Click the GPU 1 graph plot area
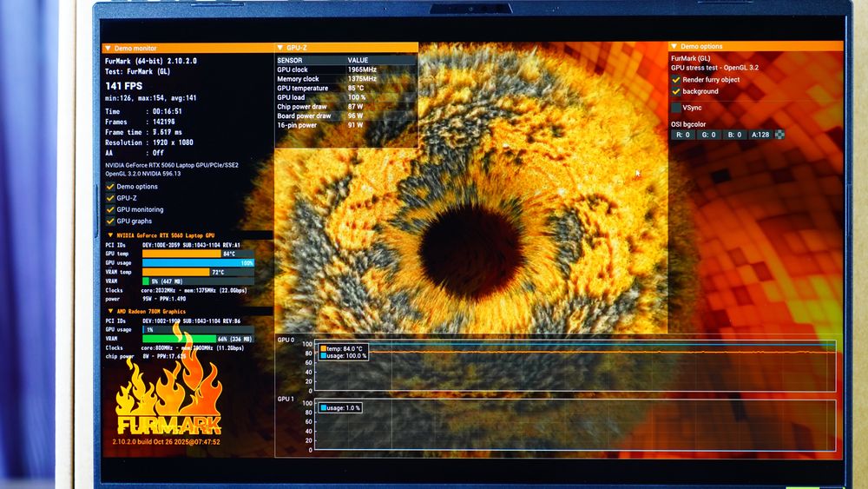868x489 pixels. point(575,426)
